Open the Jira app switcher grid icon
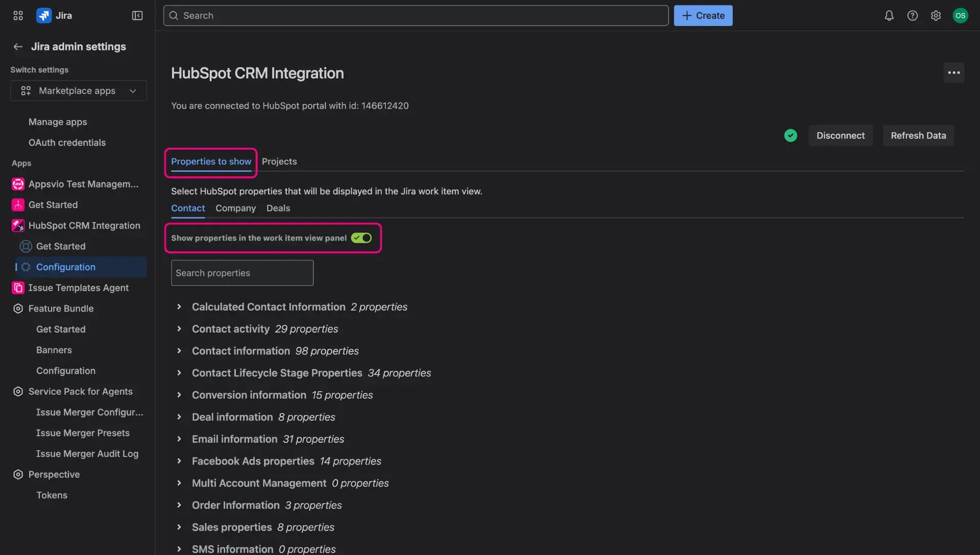The image size is (980, 555). pos(17,15)
